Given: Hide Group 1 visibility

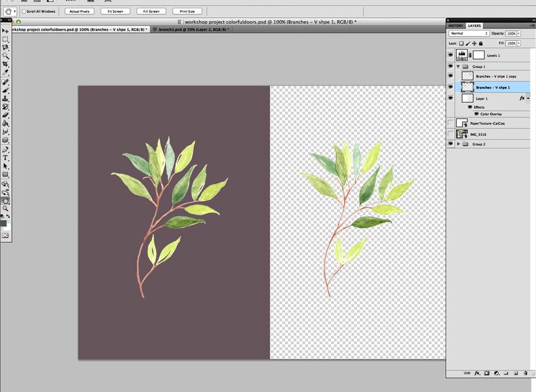Looking at the screenshot, I should (x=451, y=66).
